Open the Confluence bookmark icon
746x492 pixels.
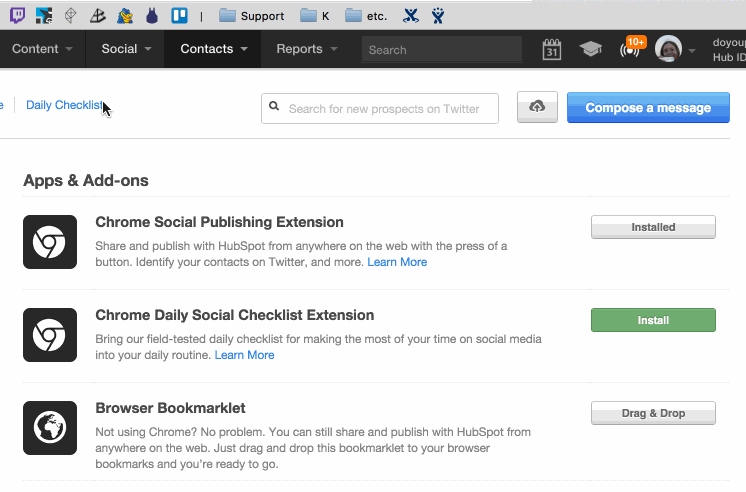click(x=411, y=16)
